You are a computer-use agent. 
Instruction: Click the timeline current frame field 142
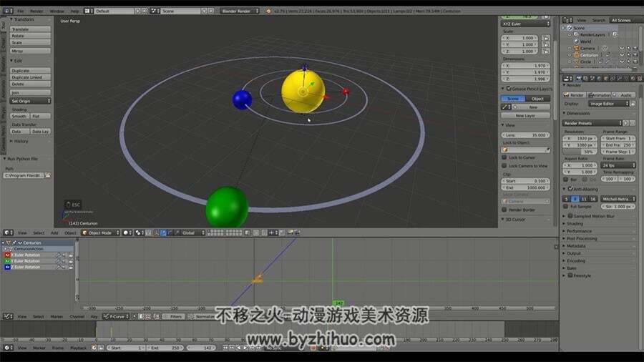point(201,348)
